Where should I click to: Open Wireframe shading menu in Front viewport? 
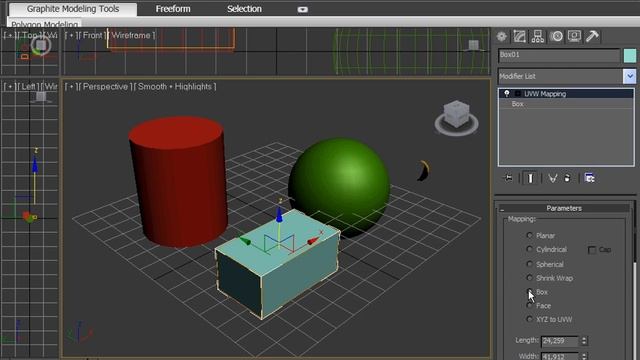tap(131, 36)
